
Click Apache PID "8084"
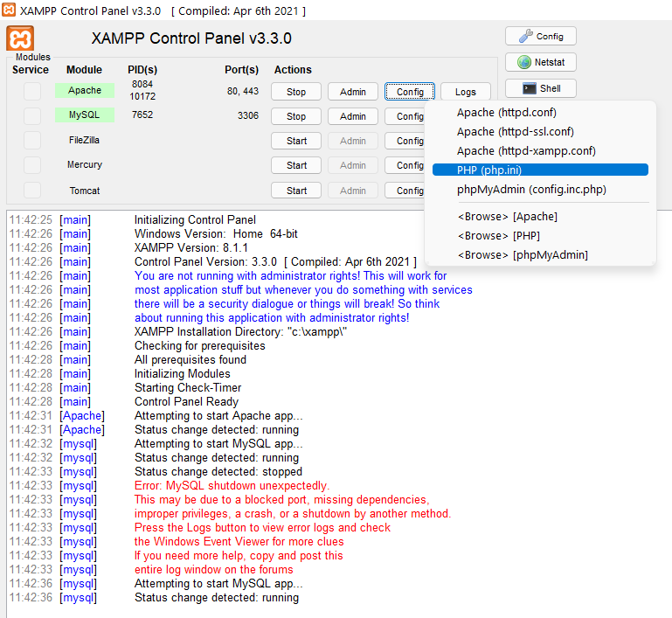[142, 84]
